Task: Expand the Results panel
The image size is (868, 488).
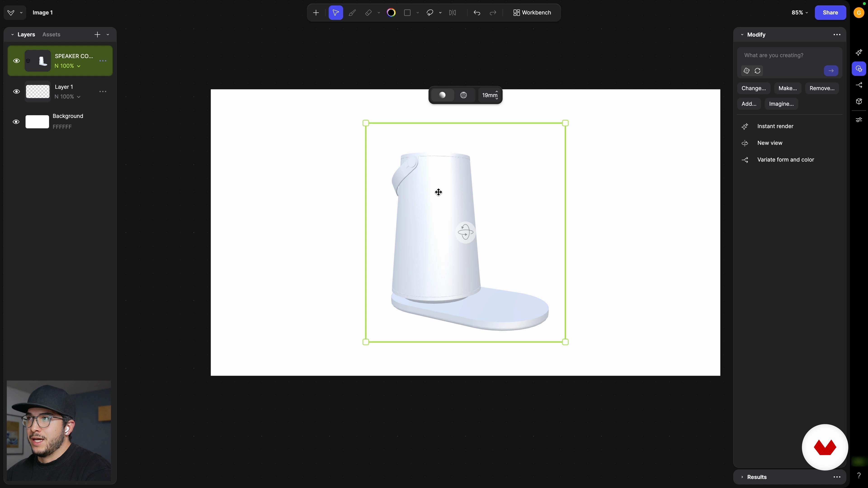Action: click(x=757, y=477)
